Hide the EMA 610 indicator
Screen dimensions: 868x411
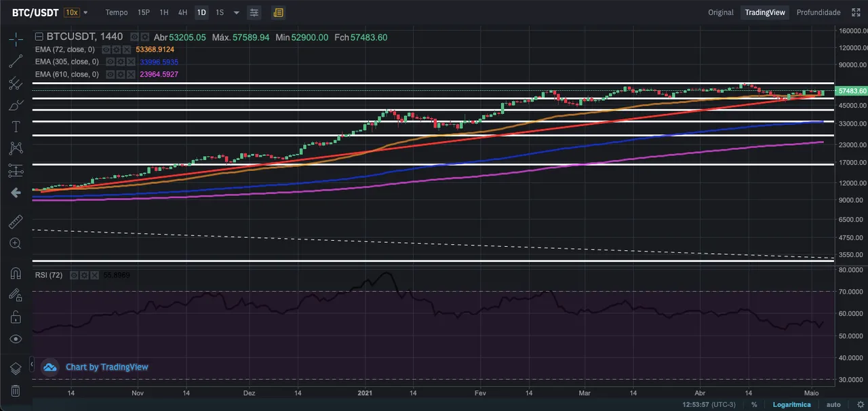click(110, 74)
